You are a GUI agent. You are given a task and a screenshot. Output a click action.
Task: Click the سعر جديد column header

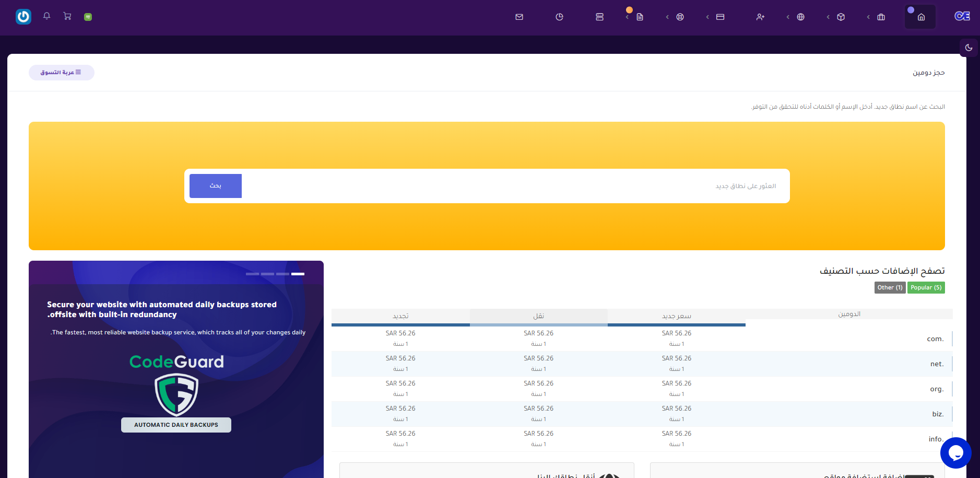[677, 316]
